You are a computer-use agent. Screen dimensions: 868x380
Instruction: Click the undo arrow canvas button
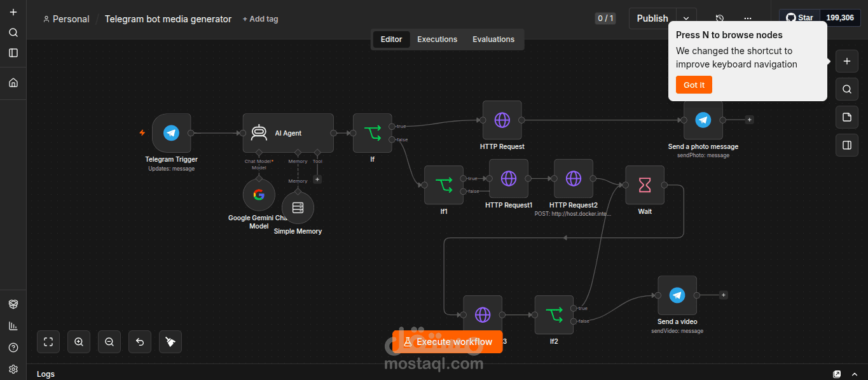pos(140,342)
